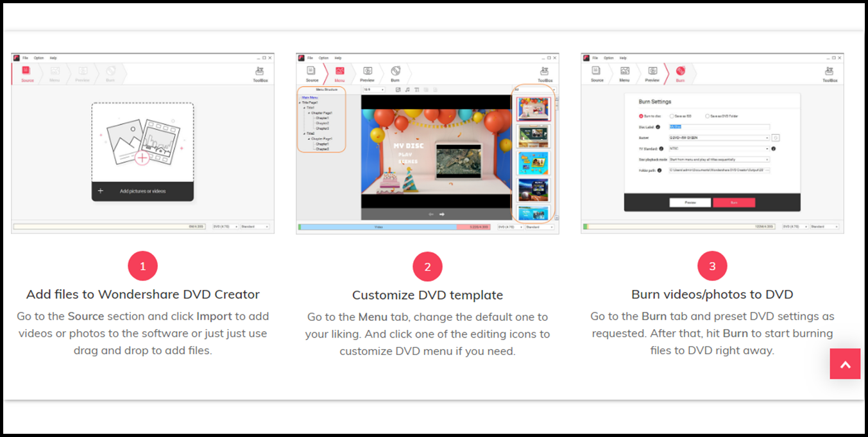The image size is (868, 437).
Task: Open Help menu in first screenshot
Action: pyautogui.click(x=53, y=58)
